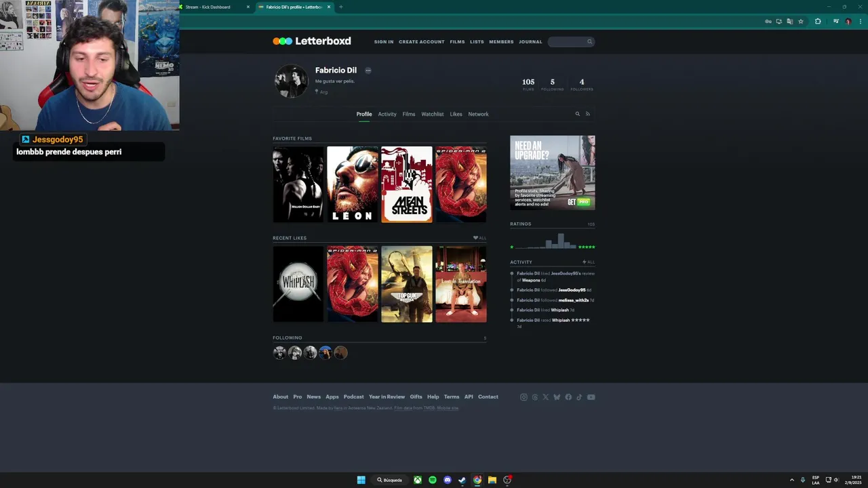Open the Threads icon in footer
868x488 pixels.
534,397
